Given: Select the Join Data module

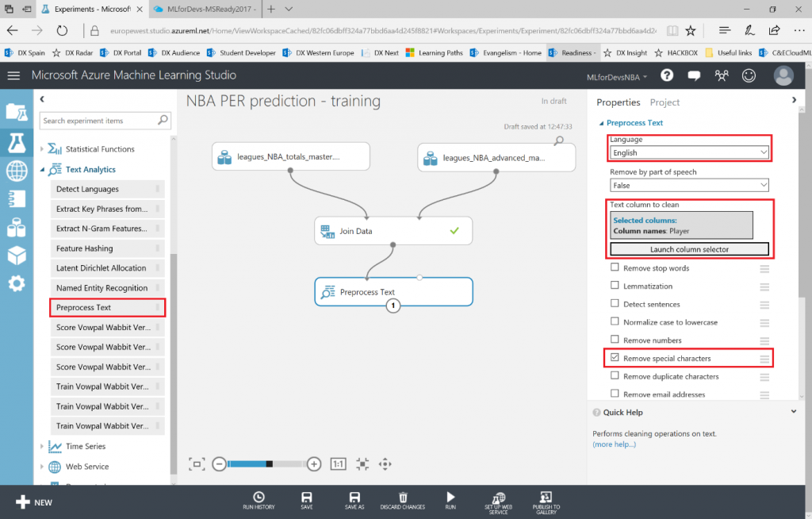Looking at the screenshot, I should tap(393, 231).
